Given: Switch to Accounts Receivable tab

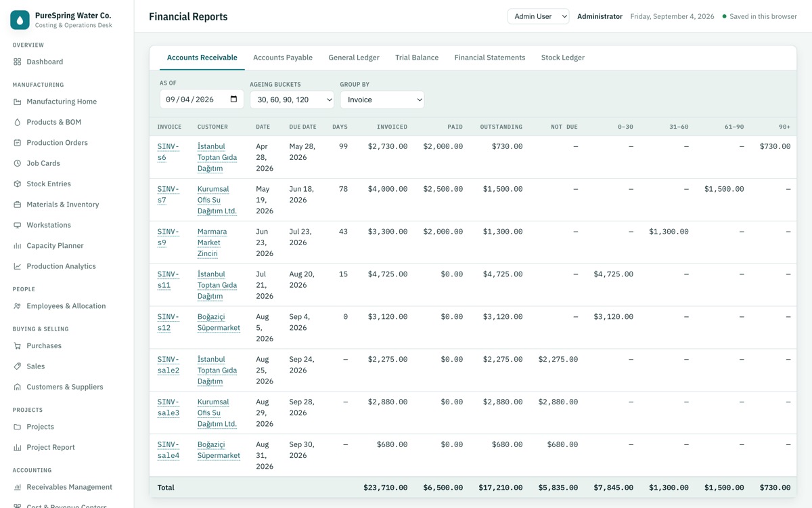Looking at the screenshot, I should pyautogui.click(x=202, y=58).
